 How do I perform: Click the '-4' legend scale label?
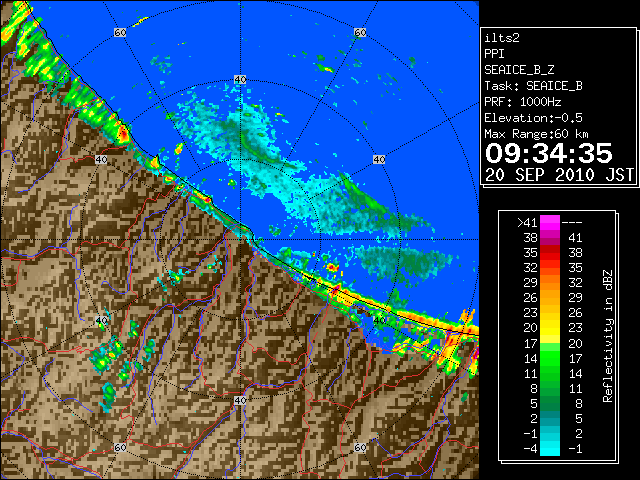(x=531, y=448)
